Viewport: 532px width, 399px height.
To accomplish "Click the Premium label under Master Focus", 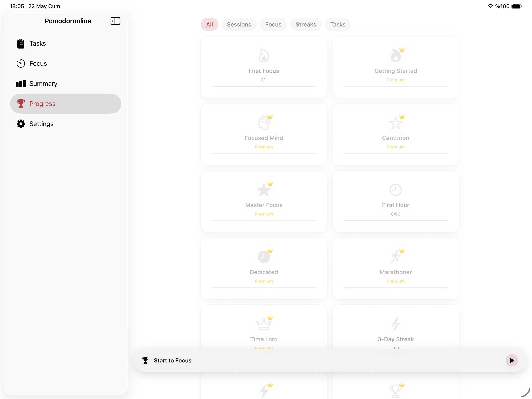I will coord(264,214).
